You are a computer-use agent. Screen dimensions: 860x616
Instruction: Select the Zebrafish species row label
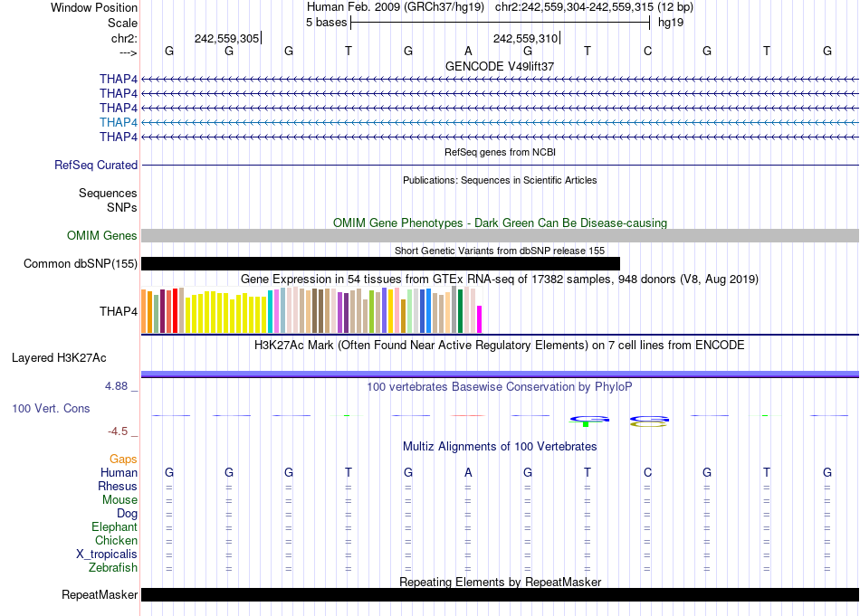click(x=113, y=568)
